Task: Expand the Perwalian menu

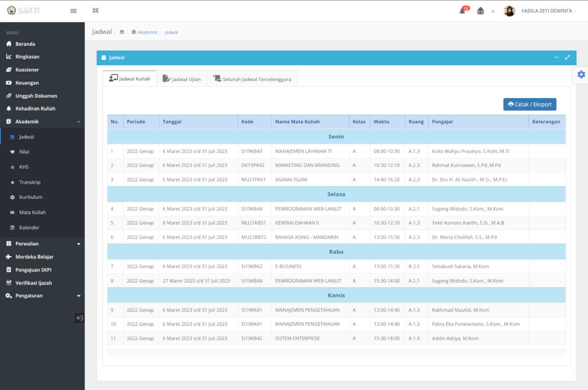Action: coord(27,244)
